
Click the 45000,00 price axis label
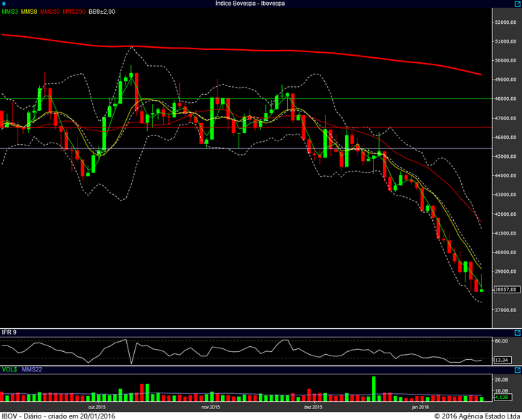click(x=506, y=156)
